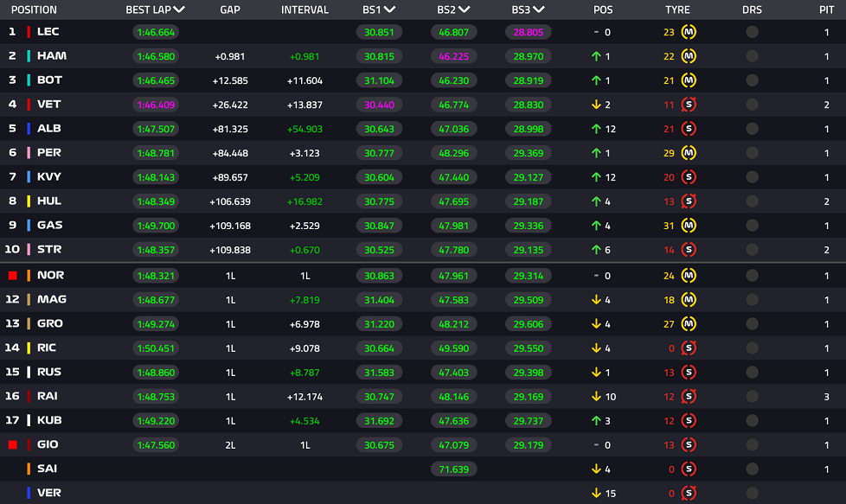Open the BEST LAP column dropdown
The image size is (846, 504).
tap(179, 10)
